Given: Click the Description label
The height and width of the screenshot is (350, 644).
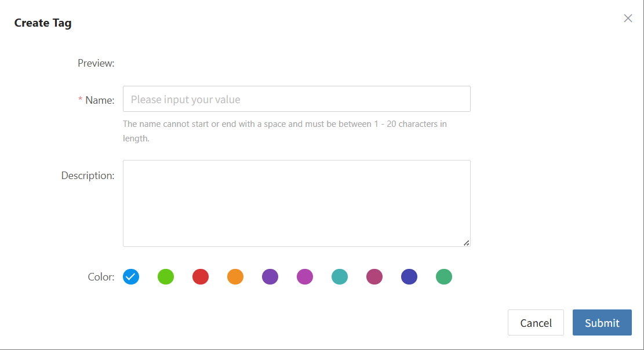Looking at the screenshot, I should 88,176.
